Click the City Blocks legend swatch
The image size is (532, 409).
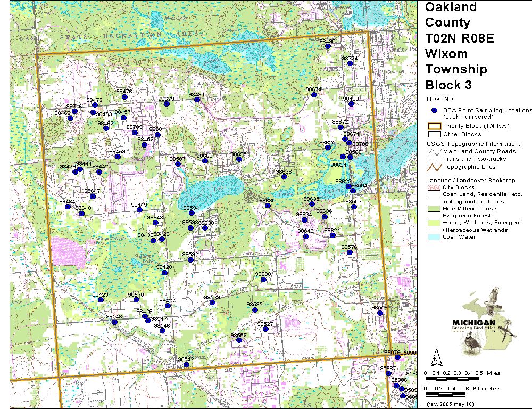tap(434, 187)
